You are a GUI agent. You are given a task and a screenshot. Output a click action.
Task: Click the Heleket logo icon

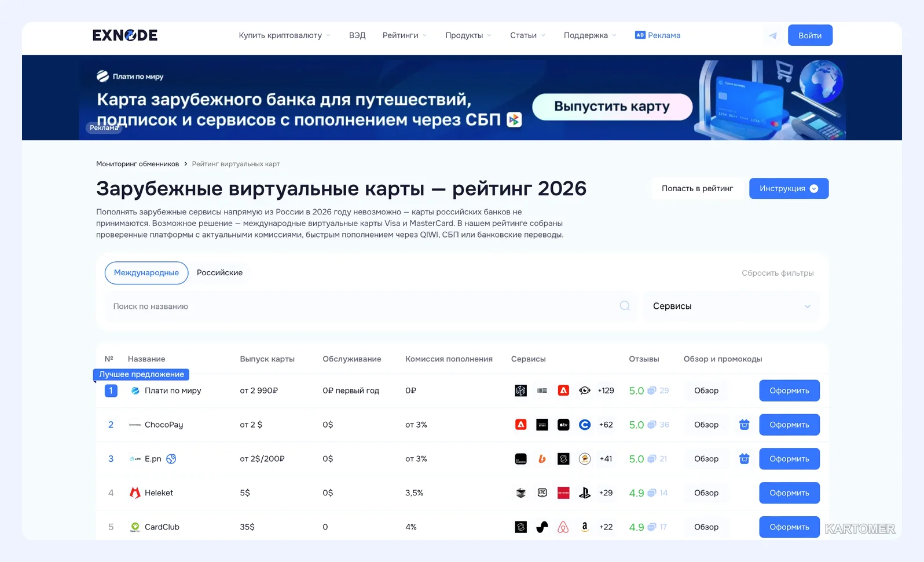(x=135, y=493)
